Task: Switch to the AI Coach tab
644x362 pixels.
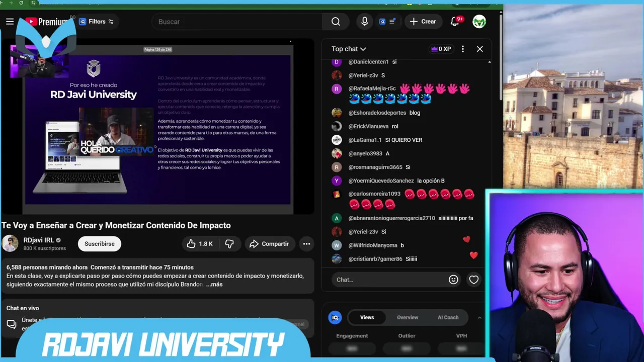Action: (448, 317)
